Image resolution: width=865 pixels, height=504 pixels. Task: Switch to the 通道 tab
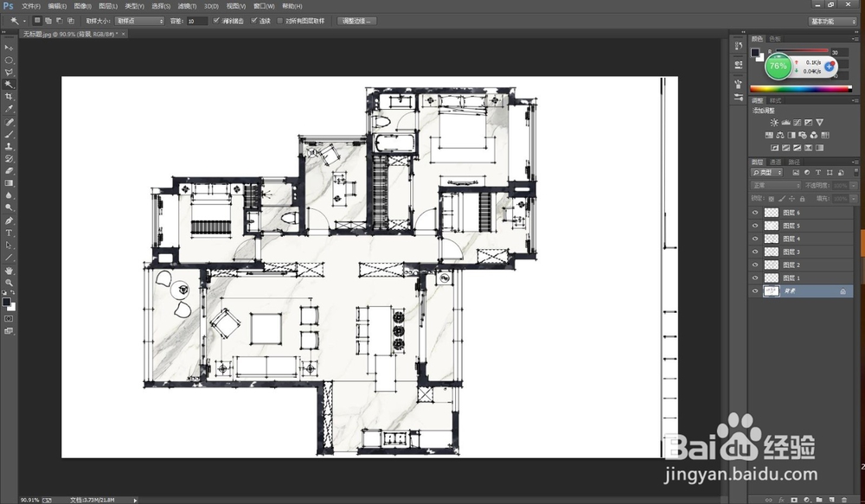click(776, 163)
